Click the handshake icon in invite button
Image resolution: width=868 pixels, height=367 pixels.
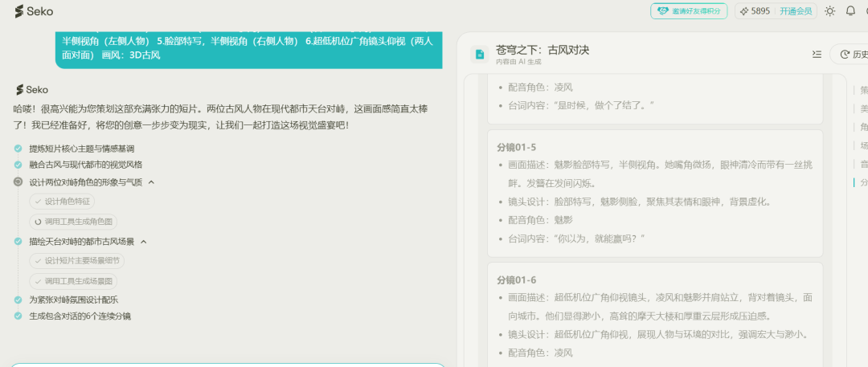point(662,11)
